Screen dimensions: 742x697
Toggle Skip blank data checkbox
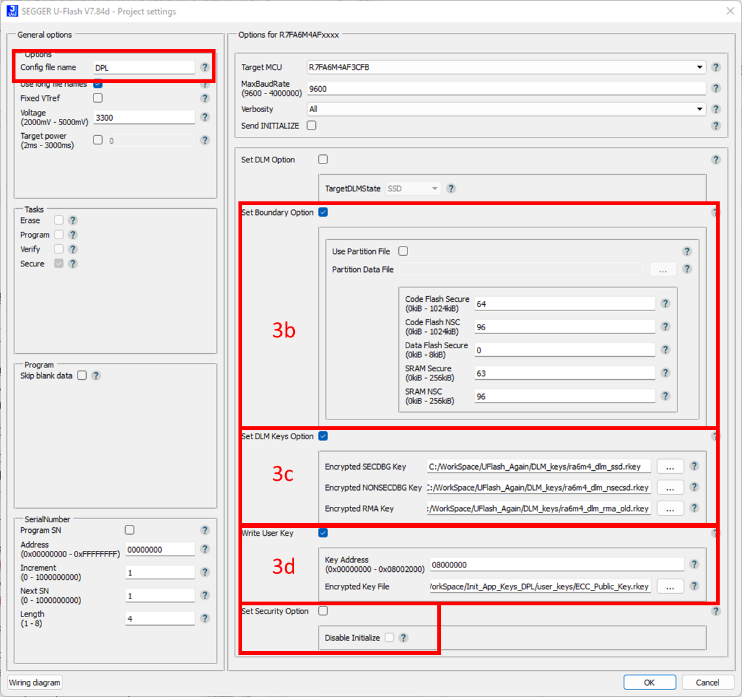click(82, 375)
